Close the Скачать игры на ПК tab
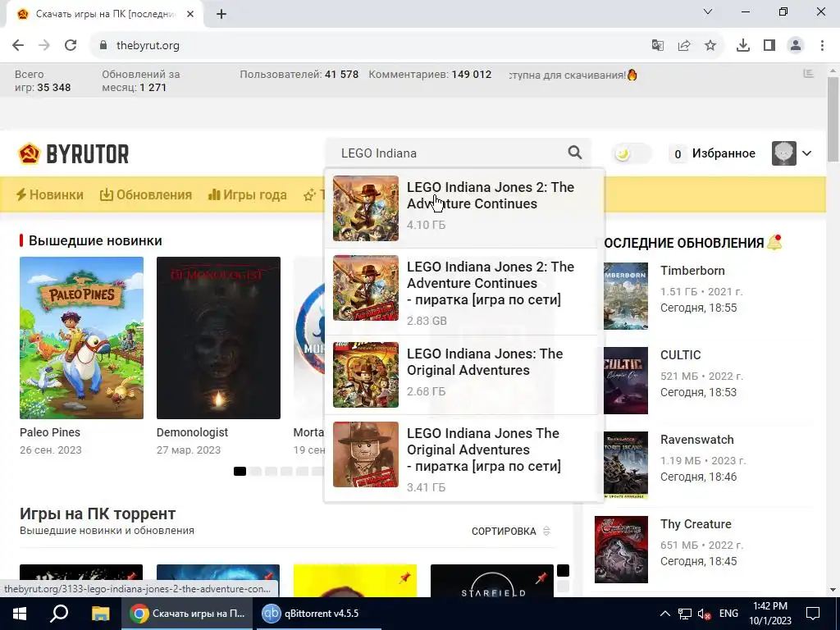The height and width of the screenshot is (630, 840). pyautogui.click(x=190, y=15)
